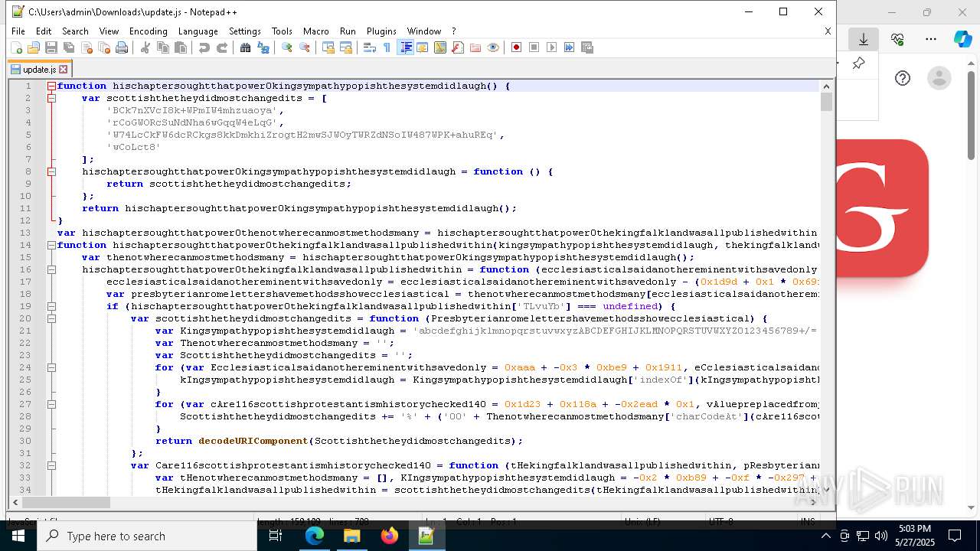980x551 pixels.
Task: Close the current document via toolbar icon
Action: [x=87, y=47]
